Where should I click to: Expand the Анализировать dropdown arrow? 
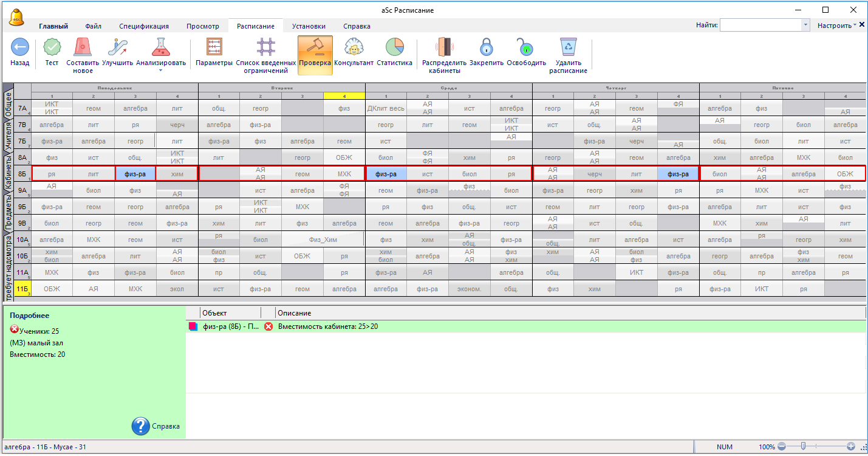coord(161,71)
